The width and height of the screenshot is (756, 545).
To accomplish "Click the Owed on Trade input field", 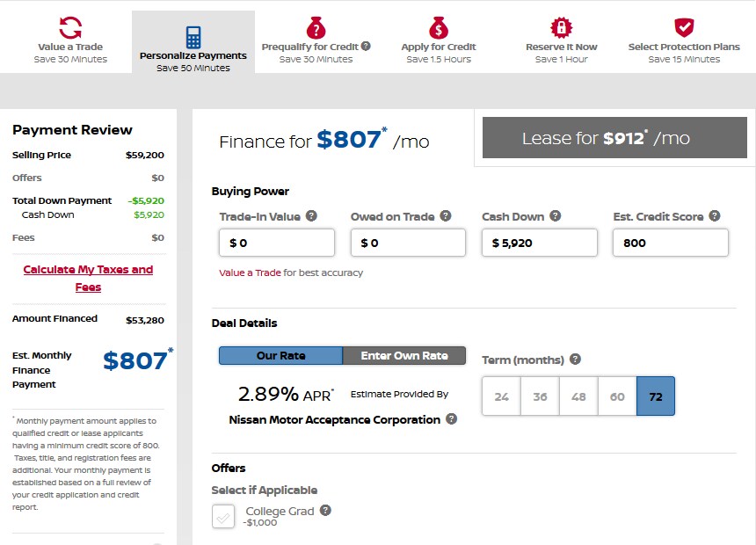I will [x=408, y=243].
